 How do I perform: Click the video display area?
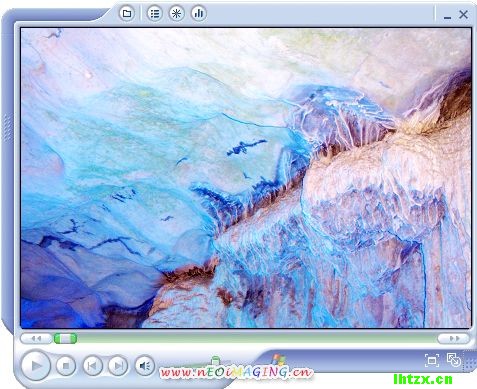click(246, 178)
